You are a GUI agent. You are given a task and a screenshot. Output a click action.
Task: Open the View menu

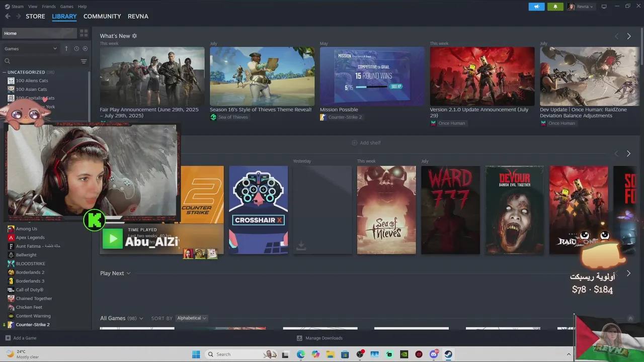[33, 7]
